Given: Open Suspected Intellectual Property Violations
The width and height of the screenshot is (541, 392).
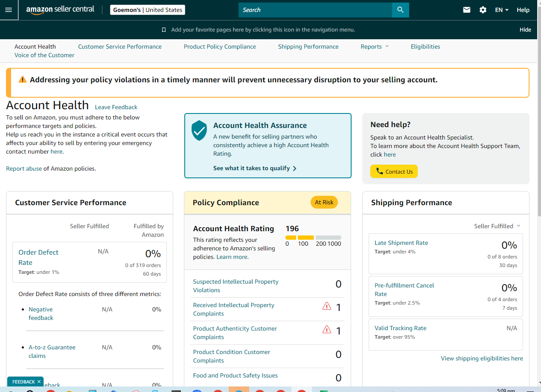Looking at the screenshot, I should point(236,286).
